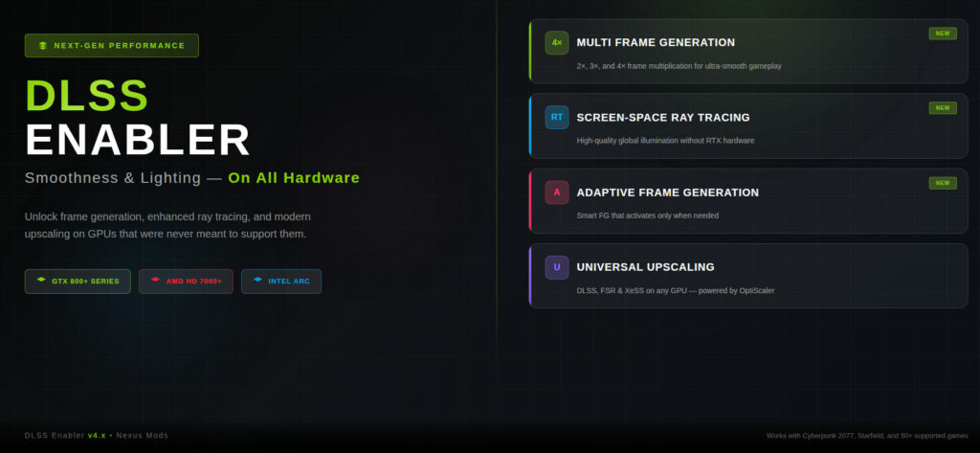Open the Screen-Space Ray Tracing card title
Image resolution: width=980 pixels, height=453 pixels.
(x=663, y=118)
